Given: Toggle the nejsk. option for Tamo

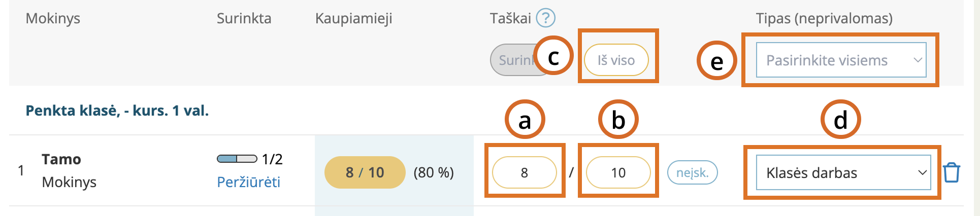Looking at the screenshot, I should (x=692, y=172).
